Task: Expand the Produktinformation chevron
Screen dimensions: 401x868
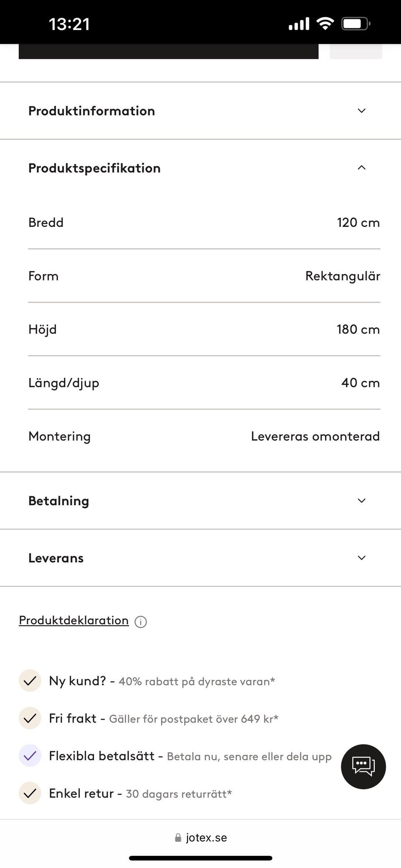Action: (x=362, y=111)
